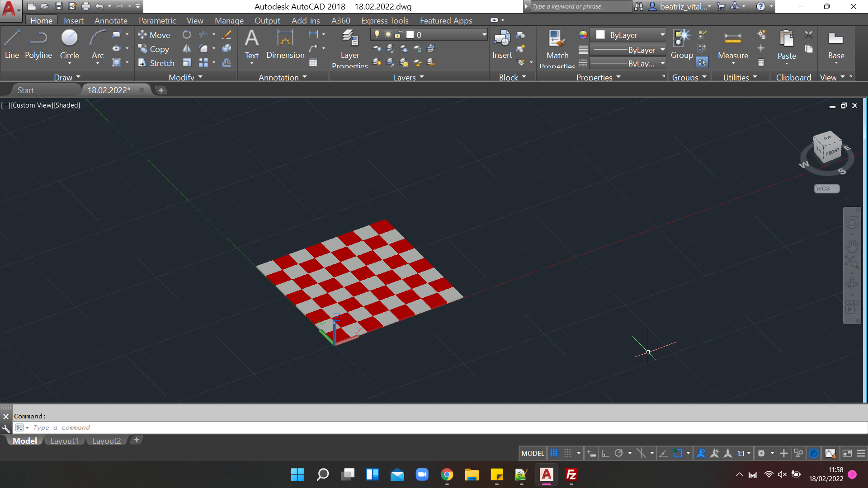The image size is (868, 488).
Task: Expand the Layers panel
Action: click(409, 77)
